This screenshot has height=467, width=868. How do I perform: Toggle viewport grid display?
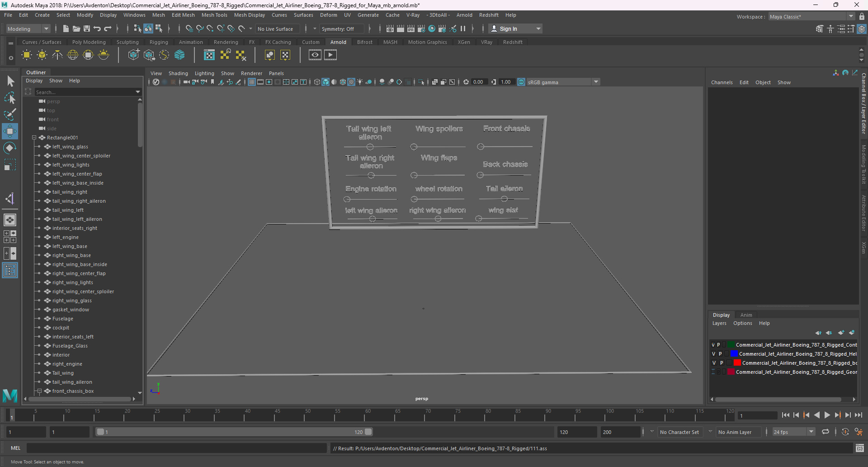pos(252,82)
